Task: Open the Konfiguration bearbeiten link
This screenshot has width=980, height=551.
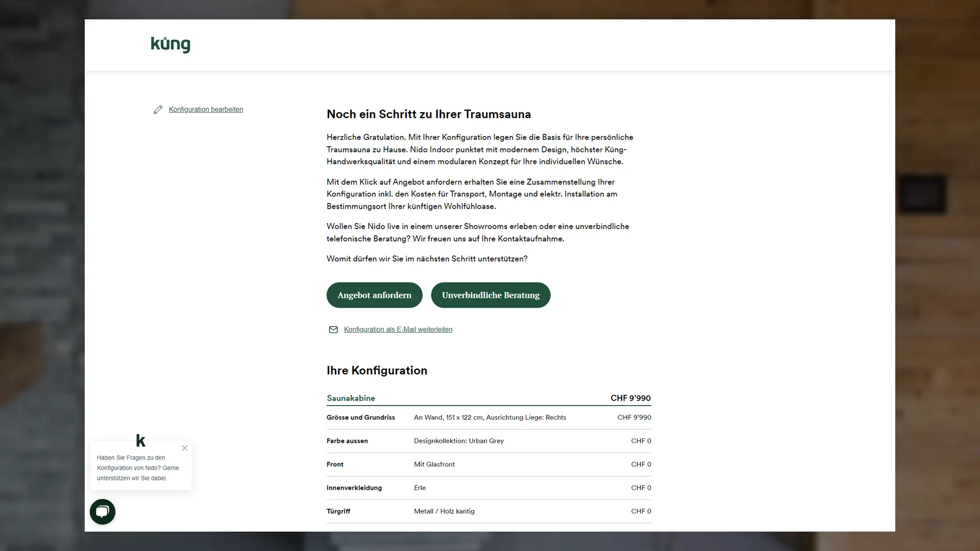Action: (206, 109)
